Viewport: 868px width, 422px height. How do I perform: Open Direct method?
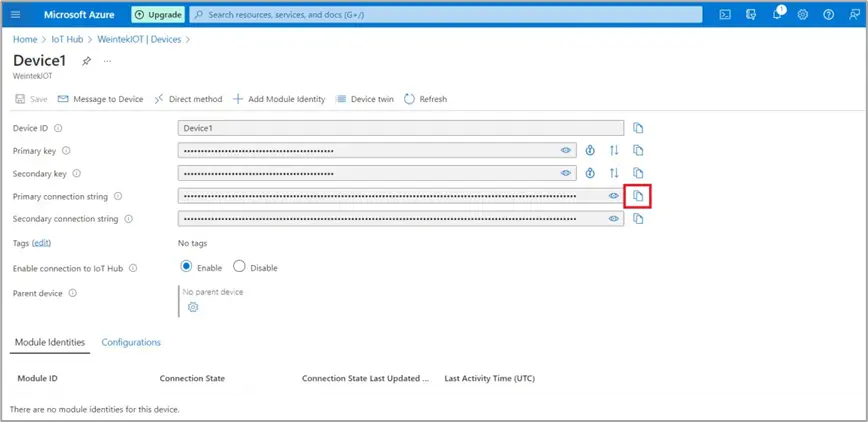(188, 99)
